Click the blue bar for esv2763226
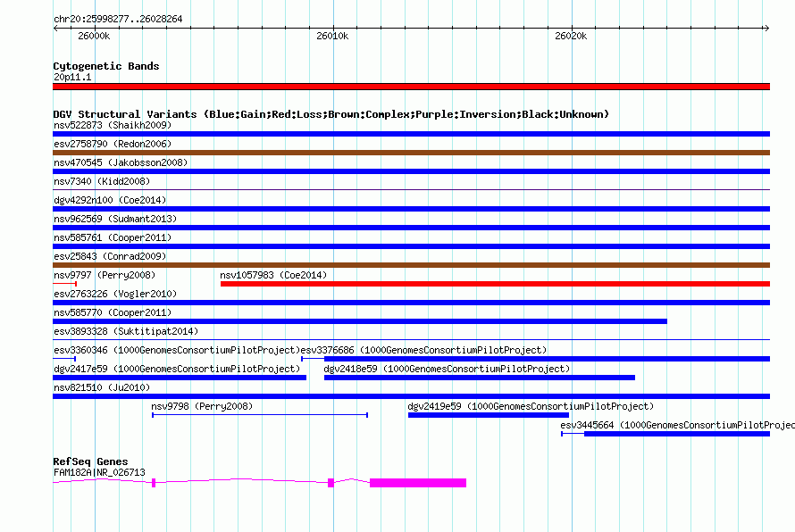 point(411,303)
